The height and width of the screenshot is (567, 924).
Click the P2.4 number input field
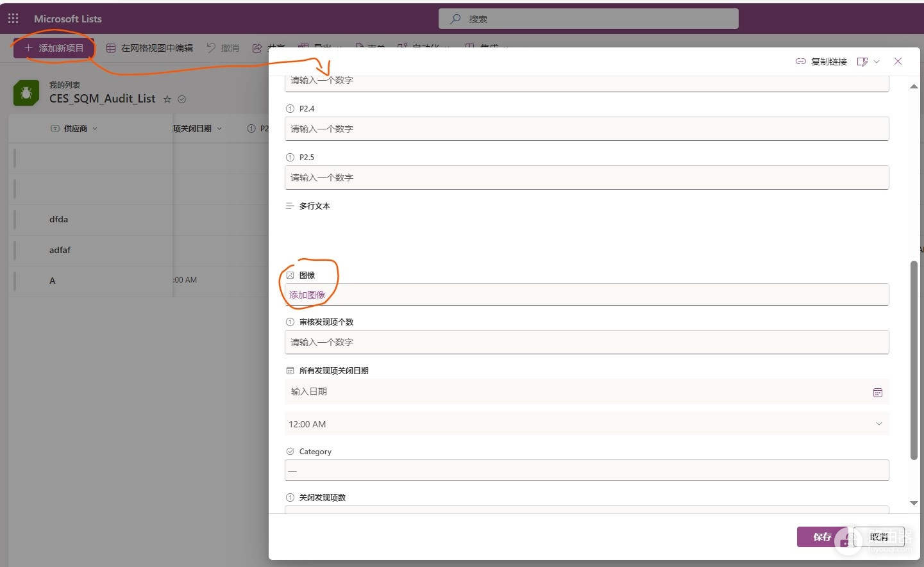coord(587,129)
